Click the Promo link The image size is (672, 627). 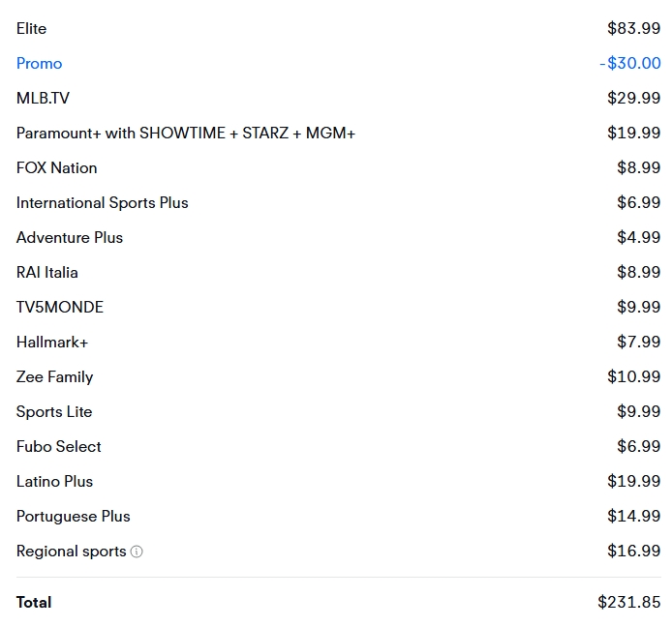coord(39,64)
